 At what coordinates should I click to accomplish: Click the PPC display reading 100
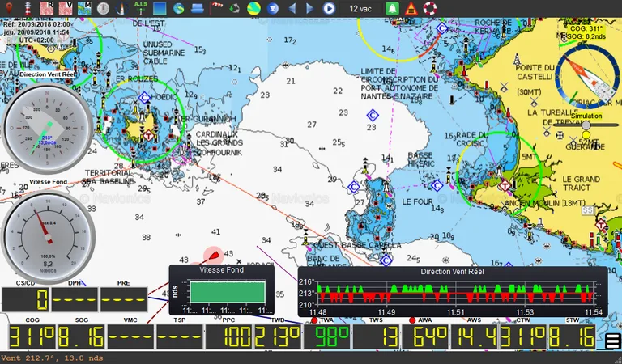click(x=229, y=337)
